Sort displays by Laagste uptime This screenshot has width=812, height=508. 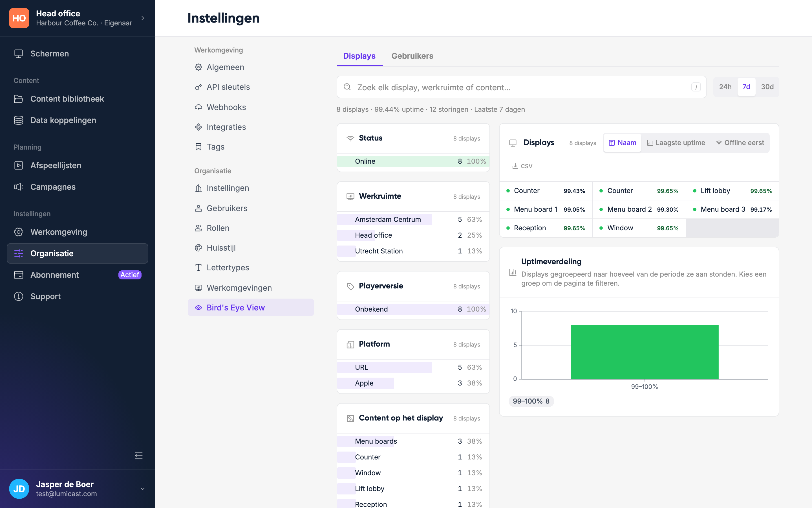point(676,143)
